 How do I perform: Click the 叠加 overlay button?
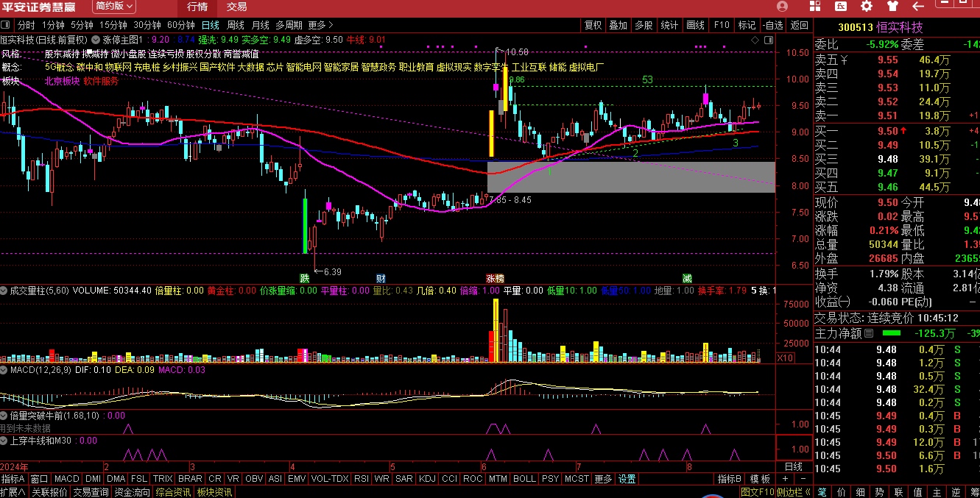click(618, 25)
